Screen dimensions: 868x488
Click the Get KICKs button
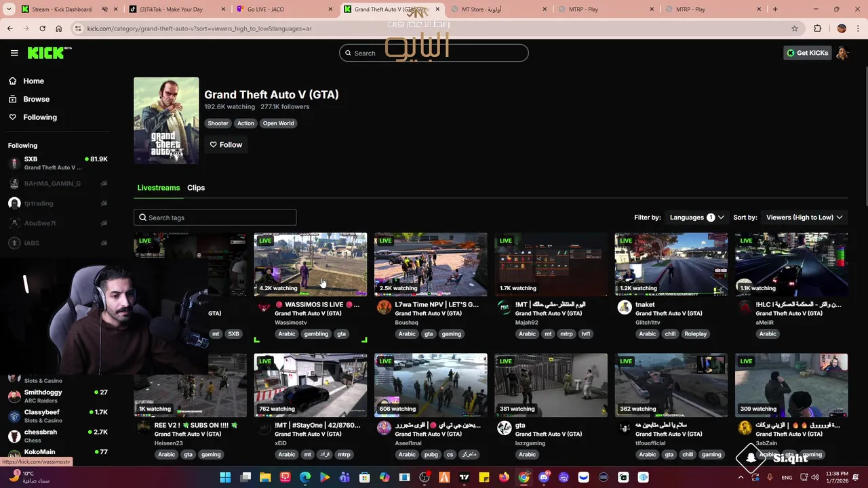(x=807, y=53)
